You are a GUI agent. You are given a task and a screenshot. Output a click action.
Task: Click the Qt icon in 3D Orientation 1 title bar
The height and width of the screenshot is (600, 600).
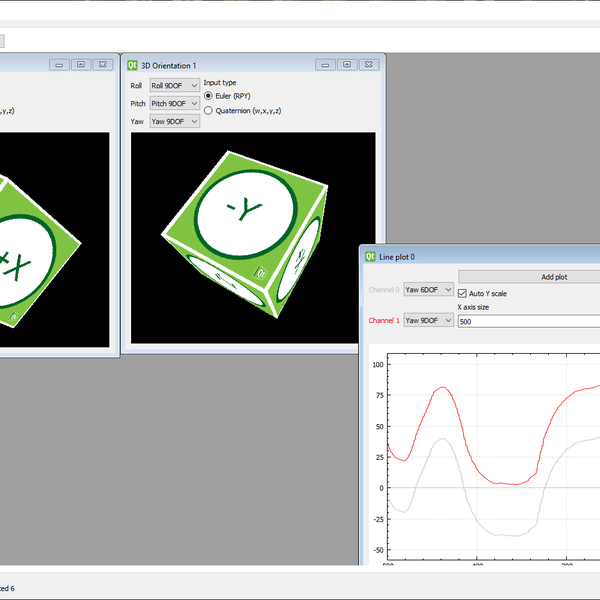click(132, 65)
